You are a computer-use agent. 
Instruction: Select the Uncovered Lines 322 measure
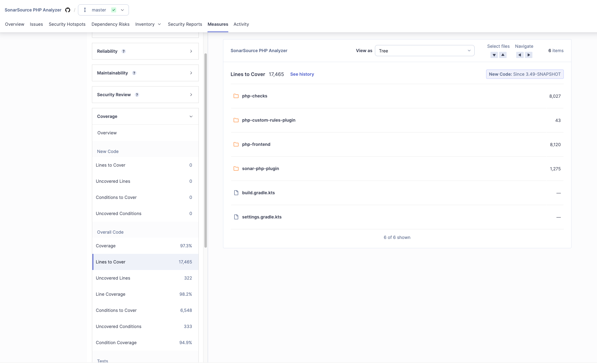click(x=145, y=278)
